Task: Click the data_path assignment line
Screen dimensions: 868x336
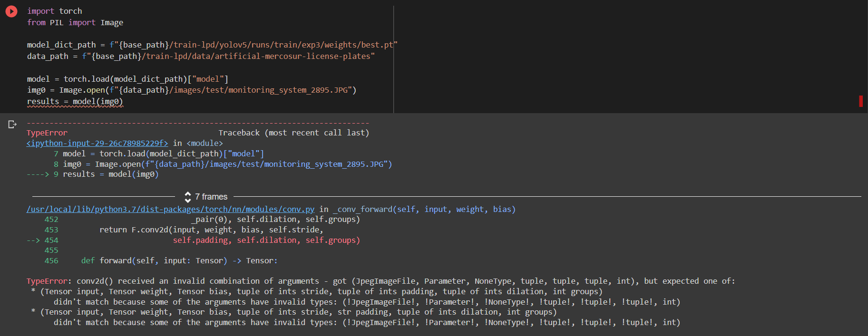Action: [201, 56]
